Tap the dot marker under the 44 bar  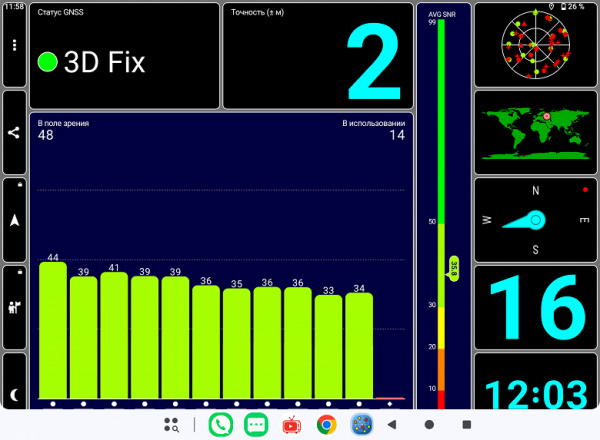click(x=53, y=404)
